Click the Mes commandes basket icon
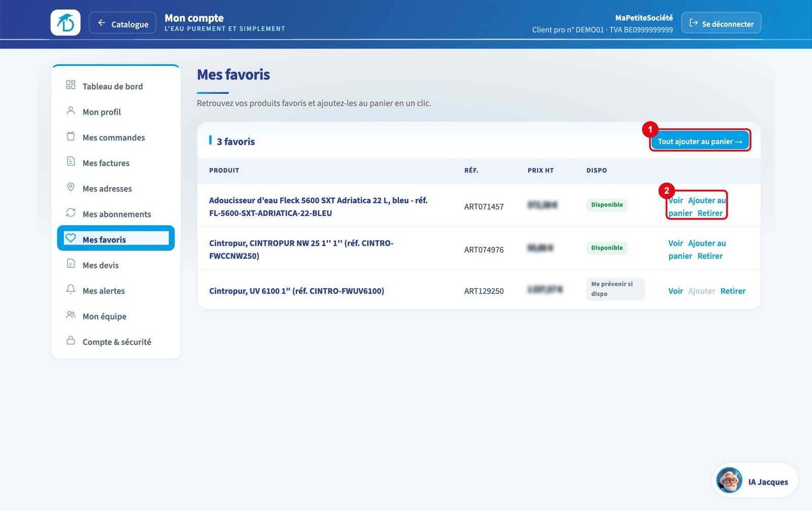The width and height of the screenshot is (812, 511). [x=71, y=136]
